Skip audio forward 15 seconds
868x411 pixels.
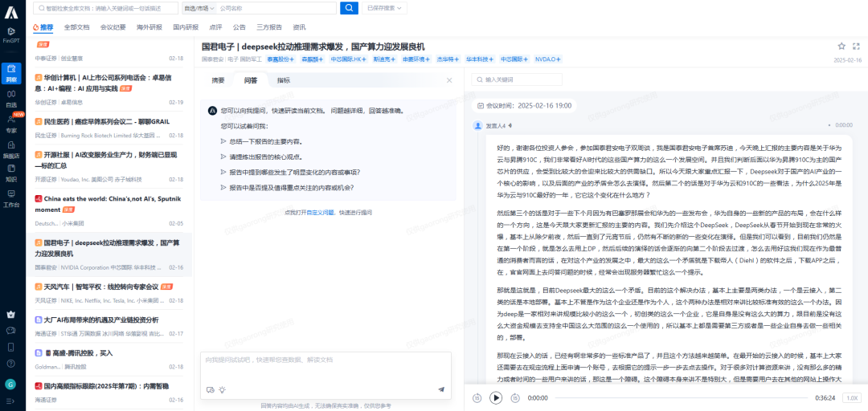[515, 397]
